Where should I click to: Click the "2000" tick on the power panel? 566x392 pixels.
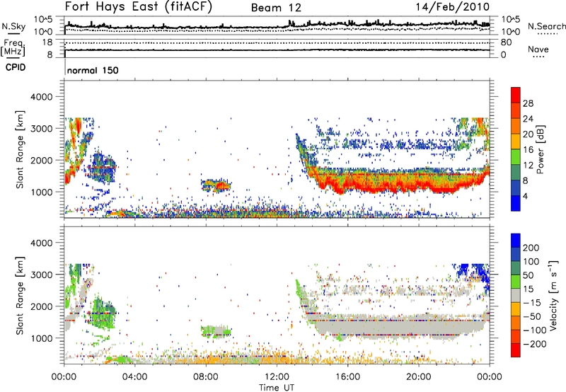coord(41,160)
